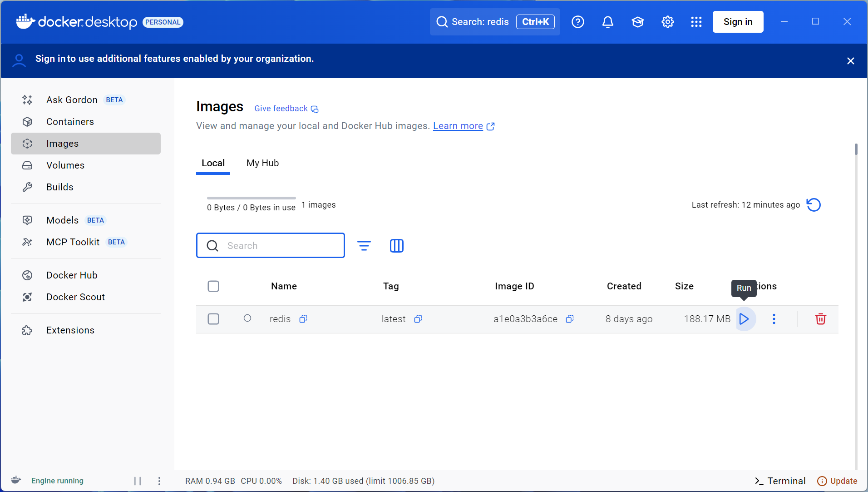Click the user avatar icon in banner

coord(19,60)
